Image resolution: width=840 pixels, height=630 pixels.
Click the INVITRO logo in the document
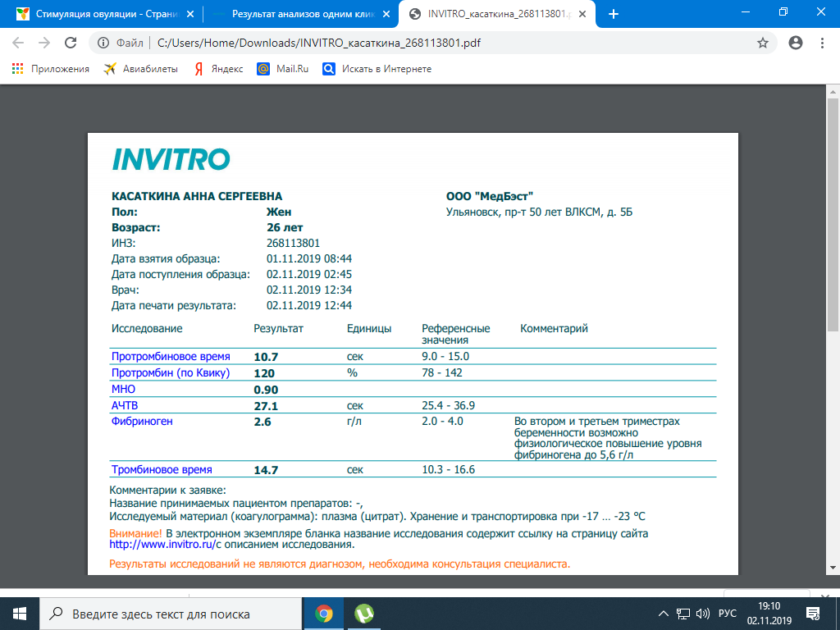[x=171, y=159]
